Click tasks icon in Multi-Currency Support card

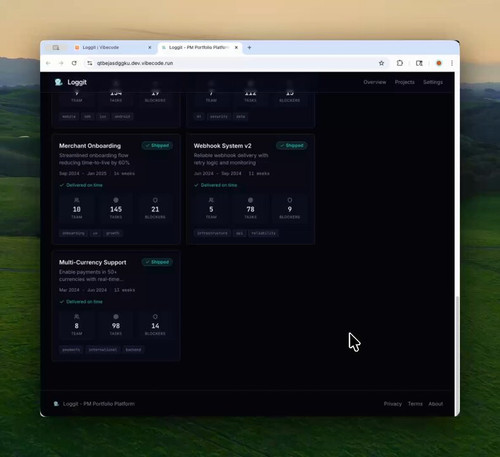pyautogui.click(x=116, y=316)
